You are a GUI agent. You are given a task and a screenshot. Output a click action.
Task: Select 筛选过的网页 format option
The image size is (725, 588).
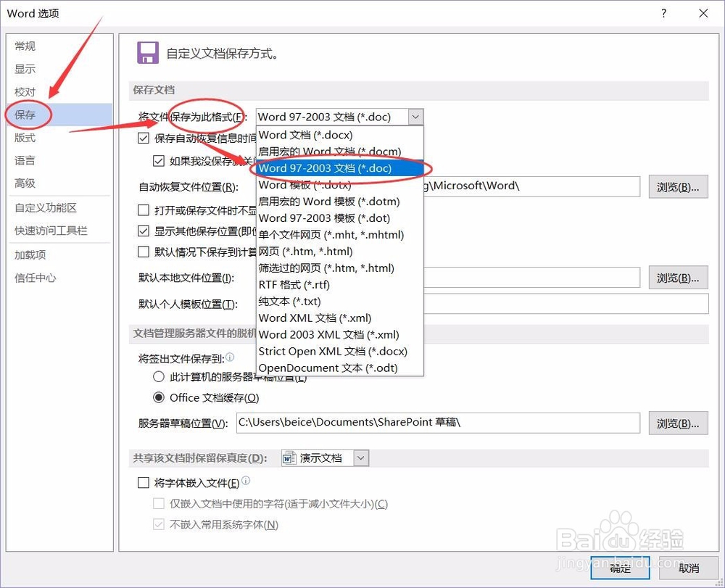pos(340,268)
